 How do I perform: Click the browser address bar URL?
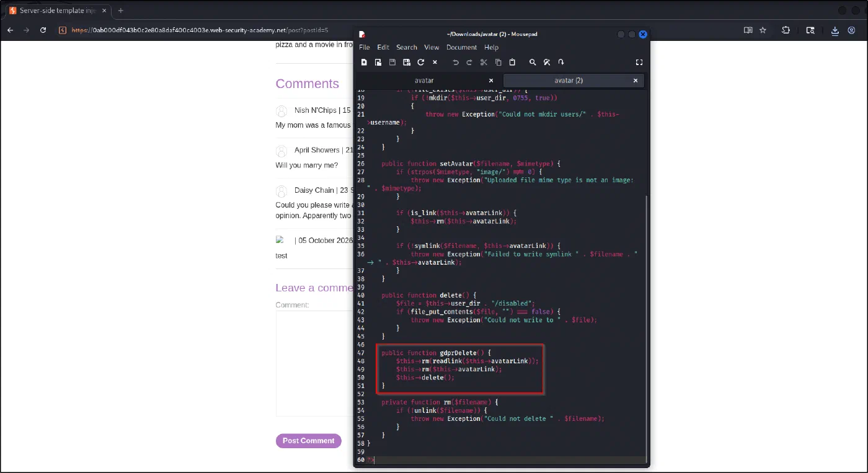pyautogui.click(x=200, y=30)
